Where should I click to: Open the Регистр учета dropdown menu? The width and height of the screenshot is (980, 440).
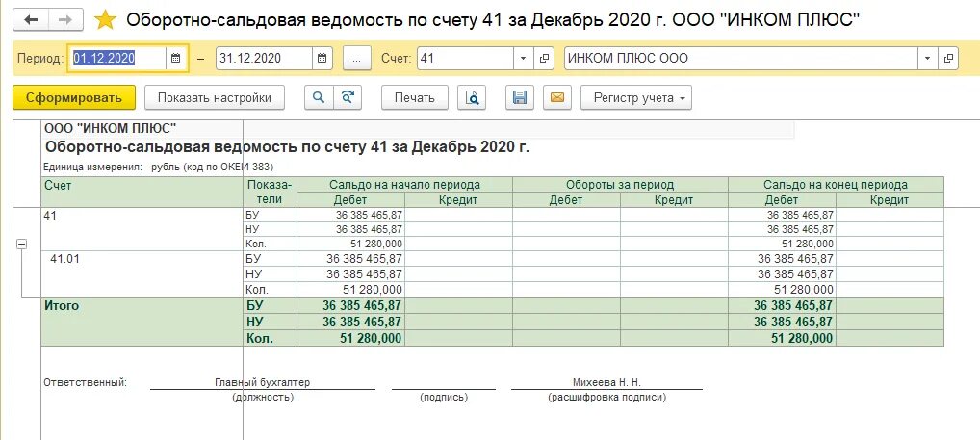tap(636, 97)
